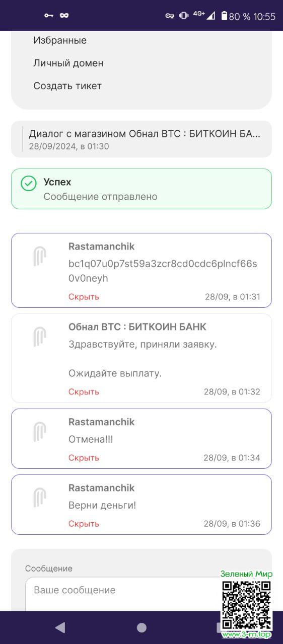Tap avatar icon beside the bitcoin address message

click(x=40, y=256)
